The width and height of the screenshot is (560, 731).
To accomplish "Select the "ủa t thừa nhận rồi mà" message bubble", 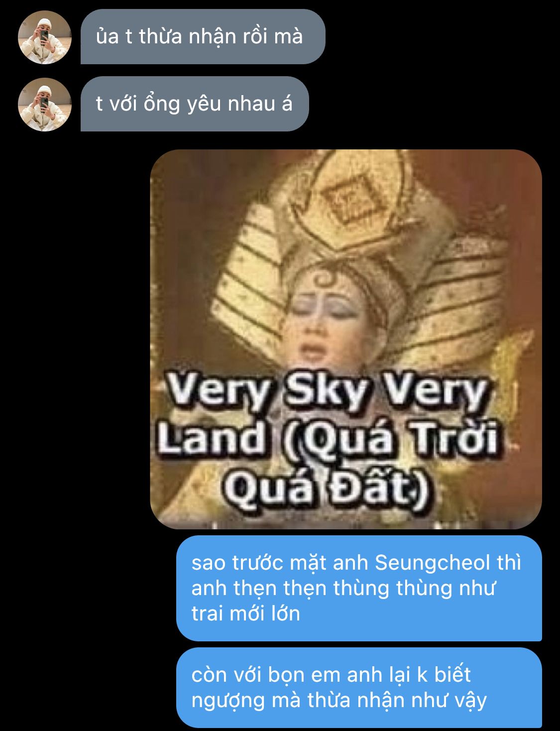I will [x=203, y=36].
